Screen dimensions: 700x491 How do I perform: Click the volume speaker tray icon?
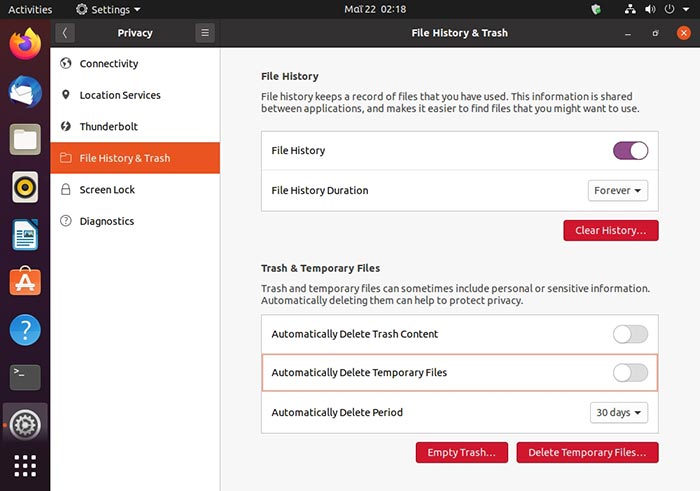(x=650, y=9)
